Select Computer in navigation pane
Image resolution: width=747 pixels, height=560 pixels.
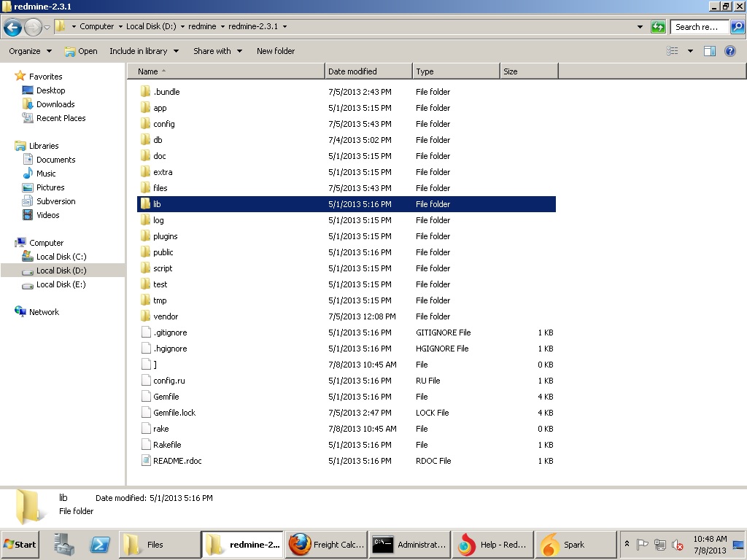[x=46, y=243]
